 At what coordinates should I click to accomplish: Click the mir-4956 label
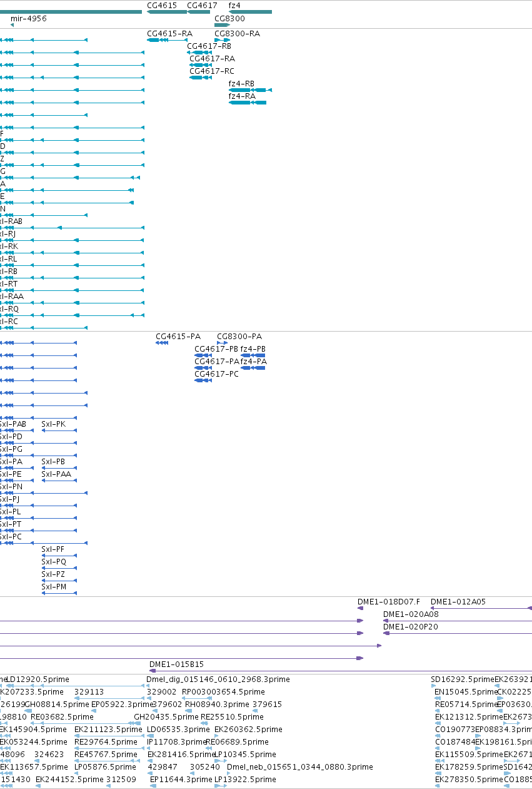click(x=29, y=19)
